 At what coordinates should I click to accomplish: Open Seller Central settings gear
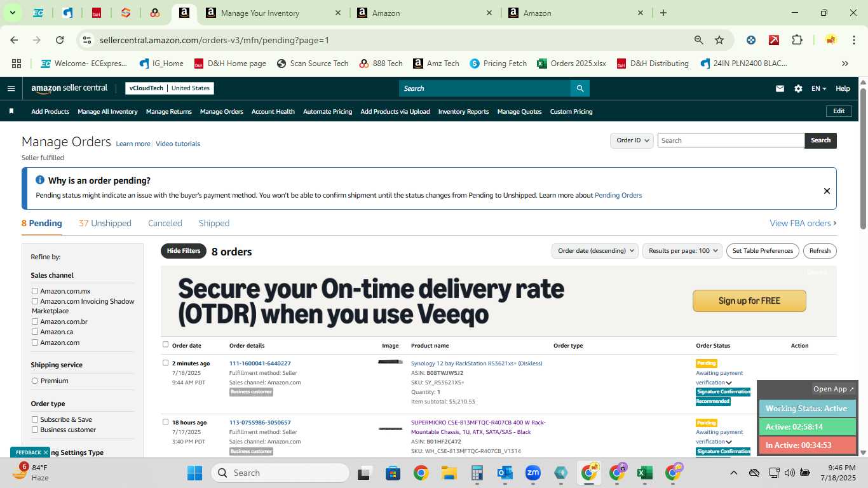click(798, 88)
